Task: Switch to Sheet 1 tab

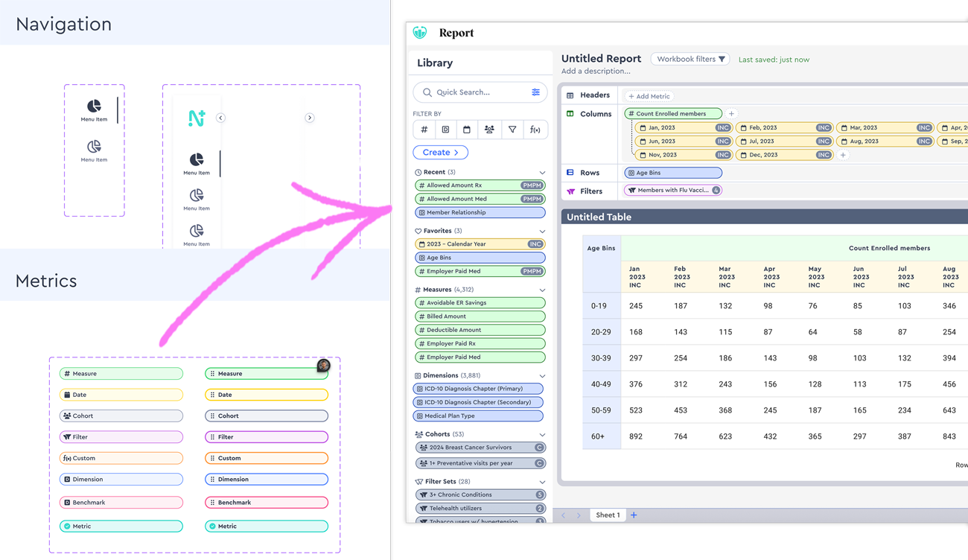Action: 608,515
